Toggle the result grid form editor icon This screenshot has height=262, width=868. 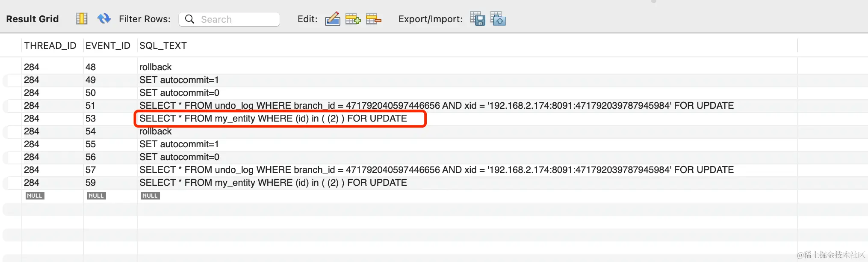pos(82,19)
